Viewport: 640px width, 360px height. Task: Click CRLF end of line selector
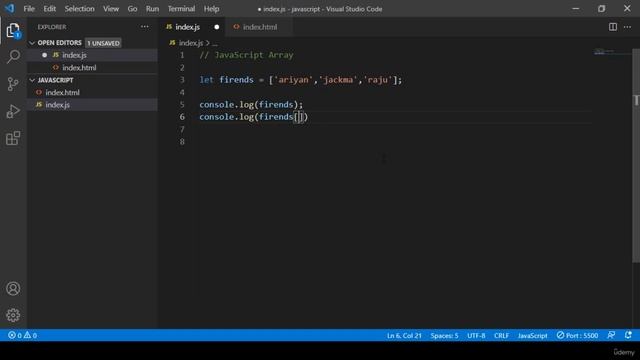point(501,336)
